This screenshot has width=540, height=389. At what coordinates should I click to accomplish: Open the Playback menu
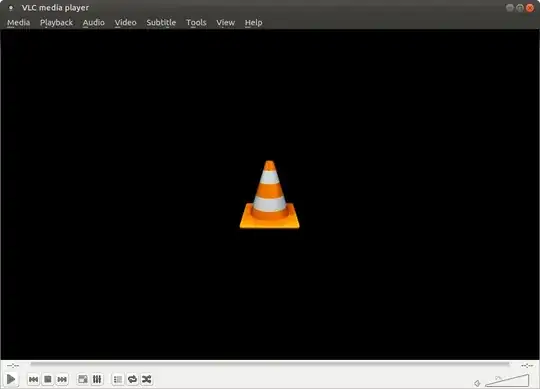click(x=56, y=23)
